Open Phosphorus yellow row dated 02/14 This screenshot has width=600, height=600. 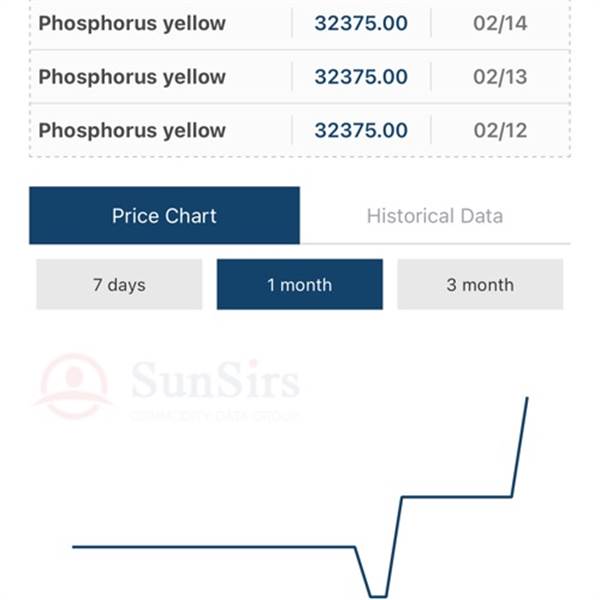coord(300,23)
